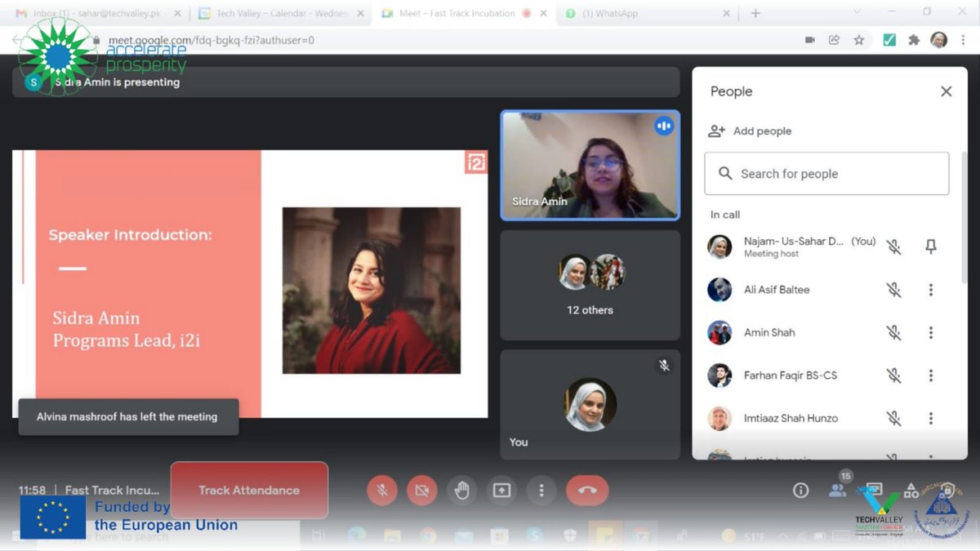The image size is (980, 551).
Task: Open Meeting details info icon
Action: tap(800, 490)
